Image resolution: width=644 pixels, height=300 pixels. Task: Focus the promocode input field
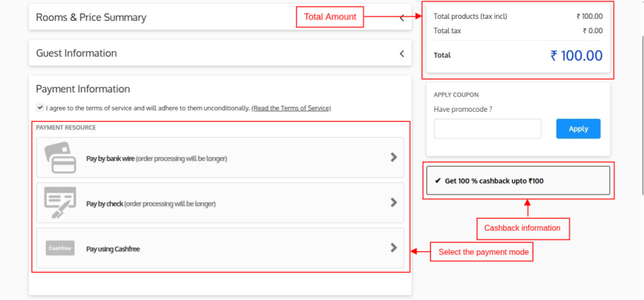pyautogui.click(x=487, y=129)
